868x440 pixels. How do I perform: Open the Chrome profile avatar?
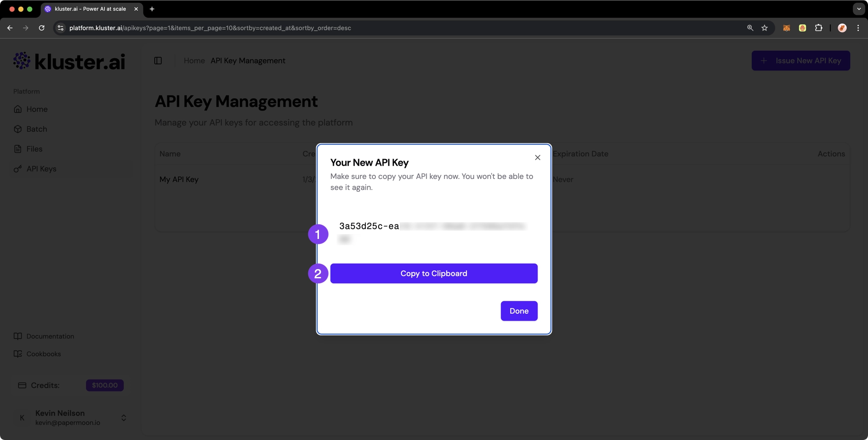pyautogui.click(x=842, y=28)
